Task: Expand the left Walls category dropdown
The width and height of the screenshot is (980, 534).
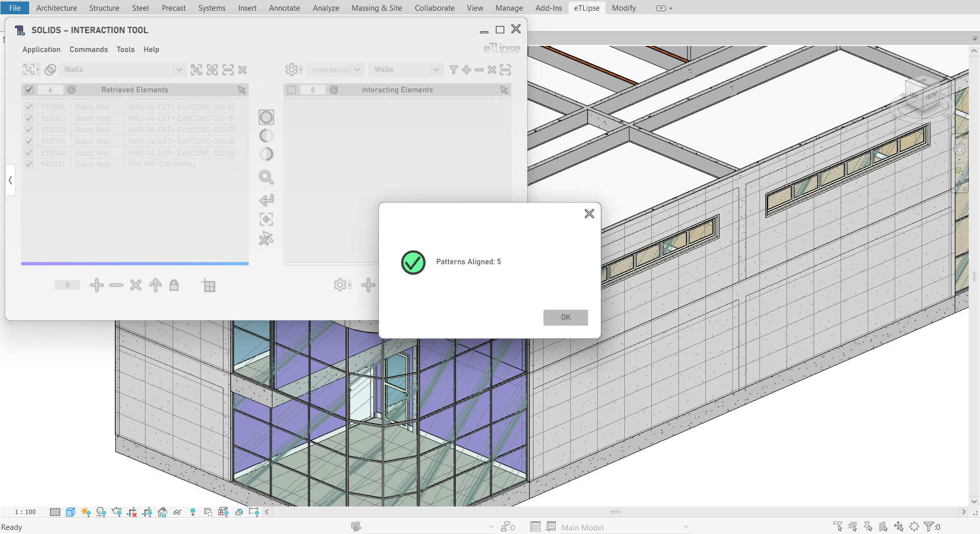Action: point(178,70)
